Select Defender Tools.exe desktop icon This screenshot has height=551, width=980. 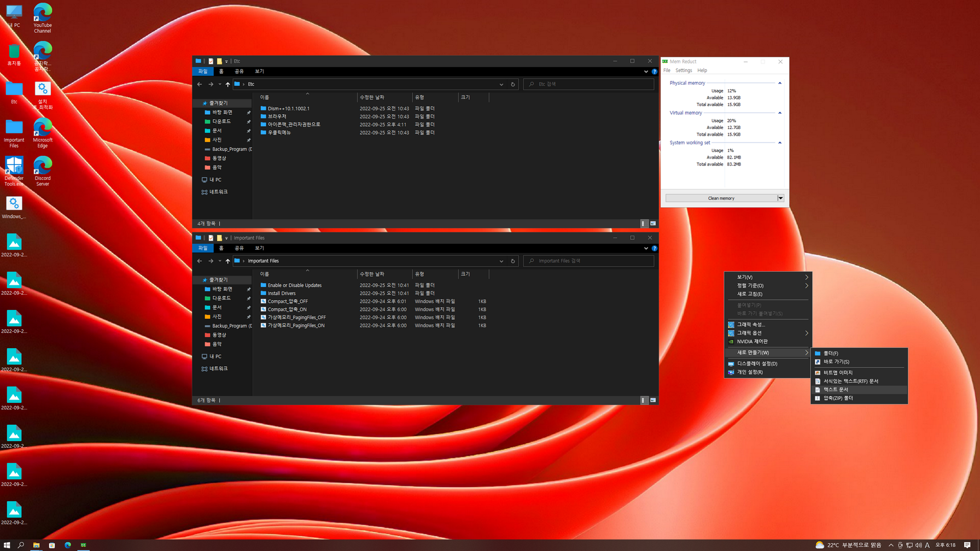tap(14, 171)
